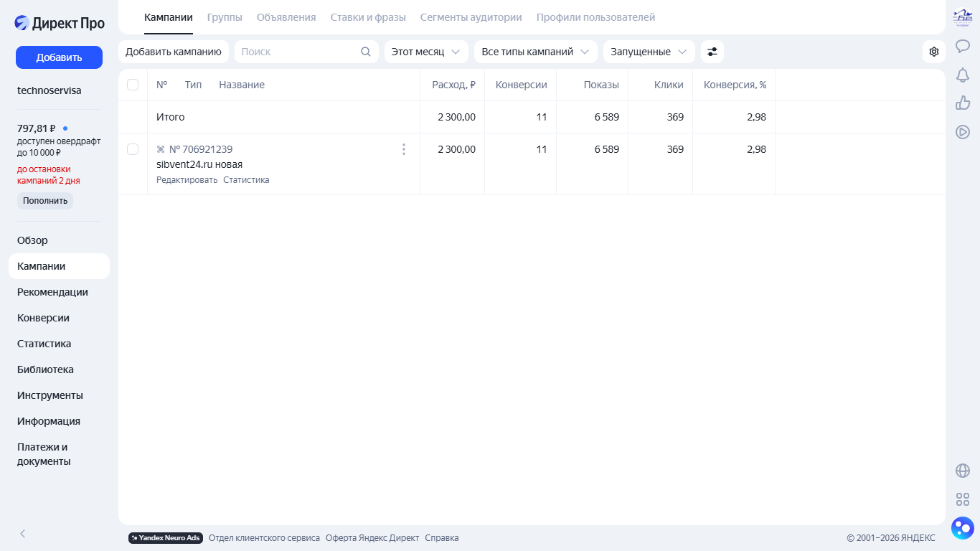Open Оферта Яндекс Директ footer link
This screenshot has height=551, width=980.
tap(372, 538)
